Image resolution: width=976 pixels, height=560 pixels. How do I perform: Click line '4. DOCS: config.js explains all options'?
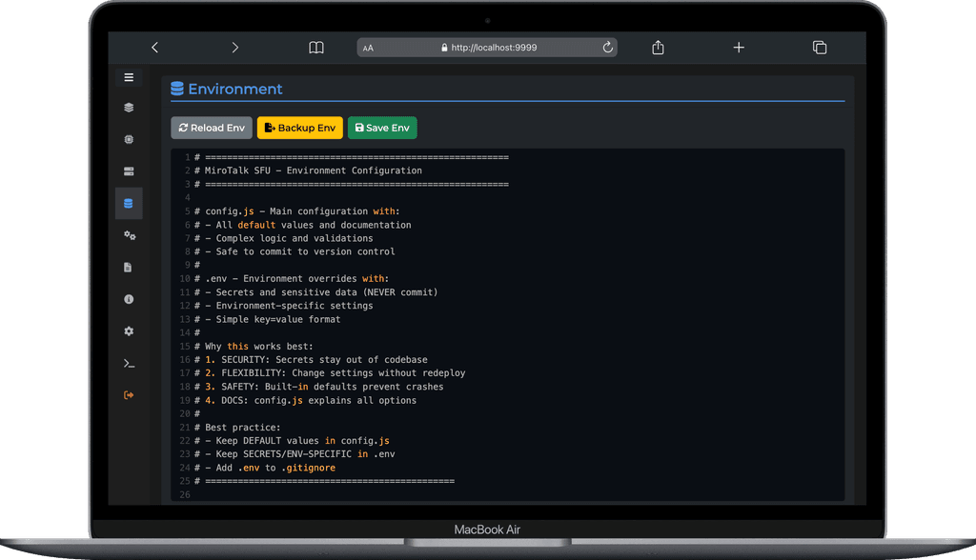pos(311,401)
